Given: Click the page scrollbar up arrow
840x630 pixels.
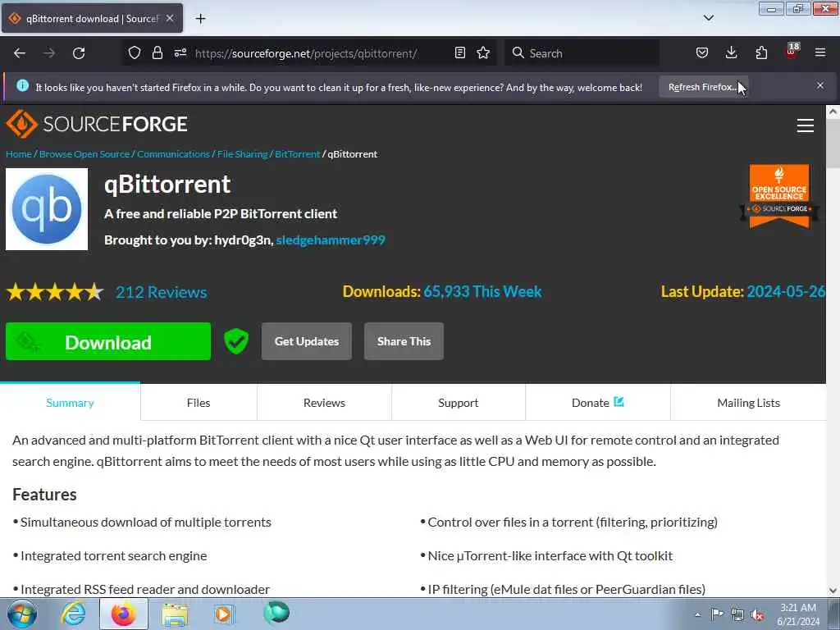Looking at the screenshot, I should (x=833, y=112).
